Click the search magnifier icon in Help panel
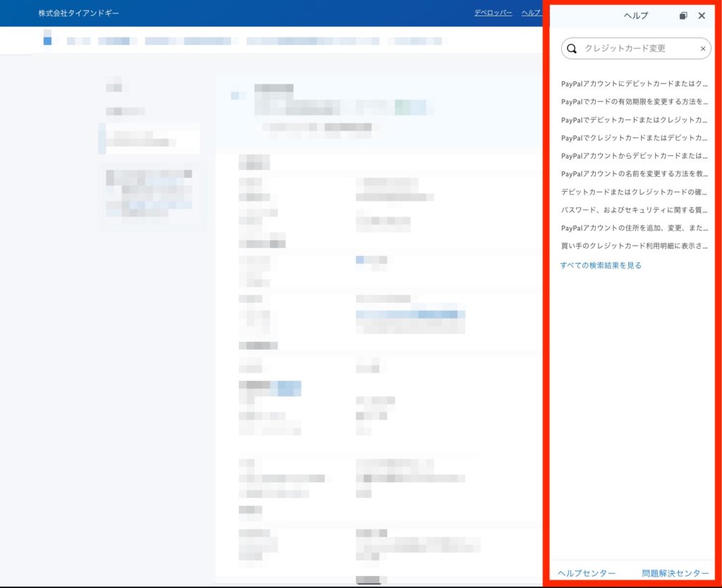Image resolution: width=722 pixels, height=588 pixels. pyautogui.click(x=571, y=49)
